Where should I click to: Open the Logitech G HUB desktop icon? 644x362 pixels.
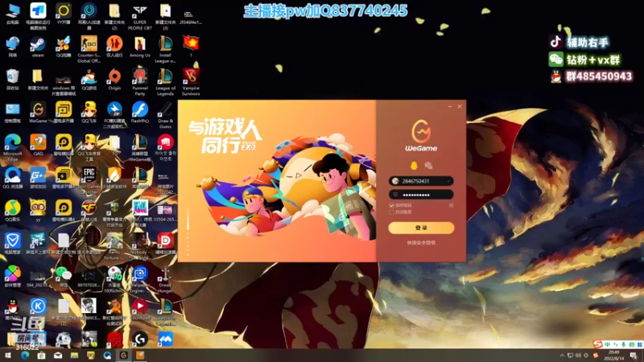pos(139,339)
